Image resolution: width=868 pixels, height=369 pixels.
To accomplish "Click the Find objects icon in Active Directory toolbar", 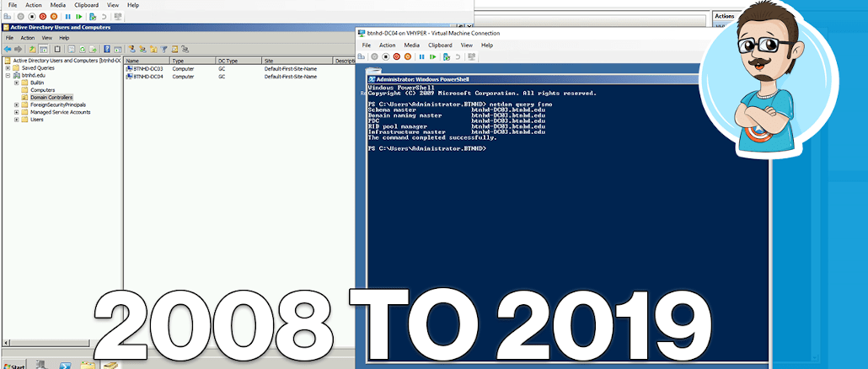I will [174, 49].
